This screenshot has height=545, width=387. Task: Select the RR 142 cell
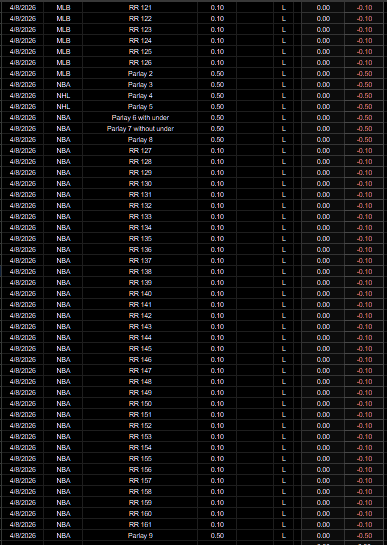pos(140,316)
